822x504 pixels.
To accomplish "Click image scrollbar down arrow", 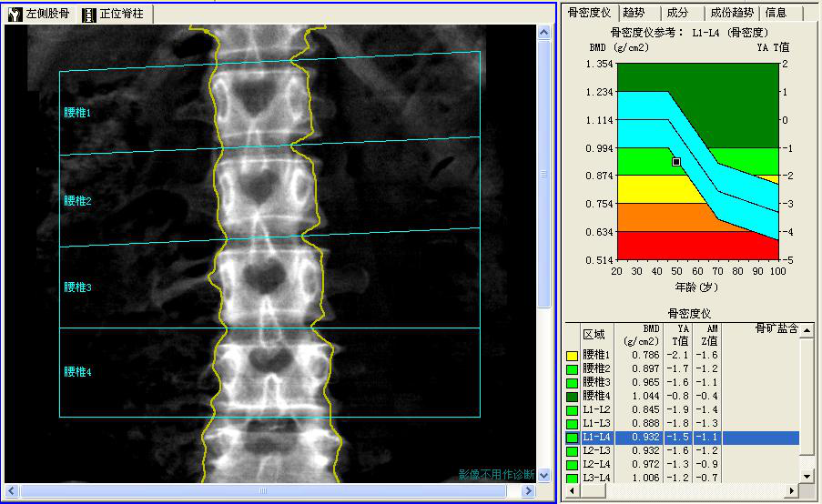I will [543, 476].
